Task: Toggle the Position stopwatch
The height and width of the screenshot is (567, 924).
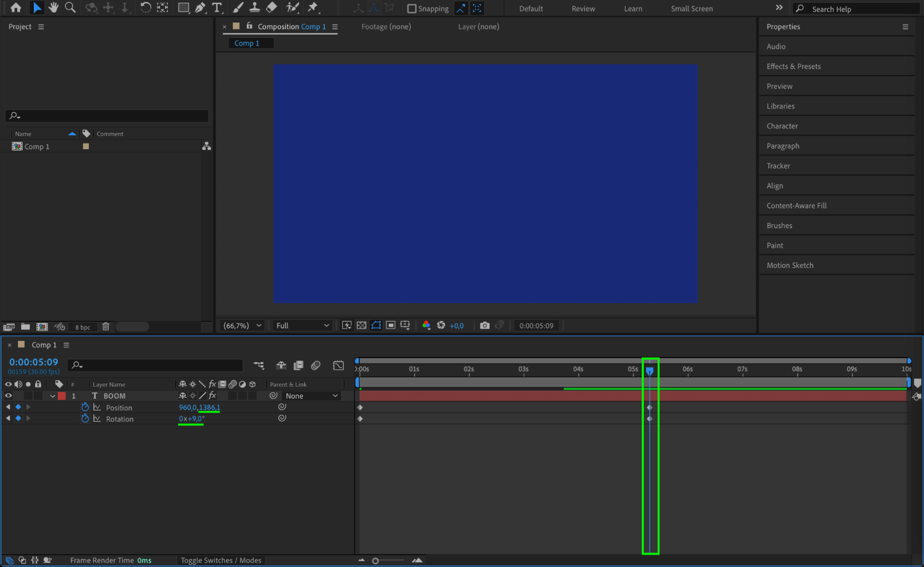Action: pyautogui.click(x=85, y=408)
